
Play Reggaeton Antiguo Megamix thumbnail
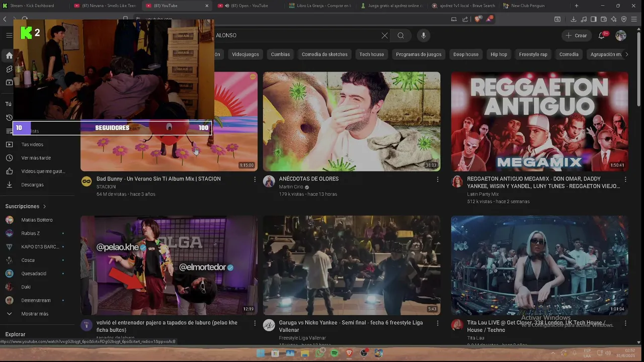pos(539,121)
